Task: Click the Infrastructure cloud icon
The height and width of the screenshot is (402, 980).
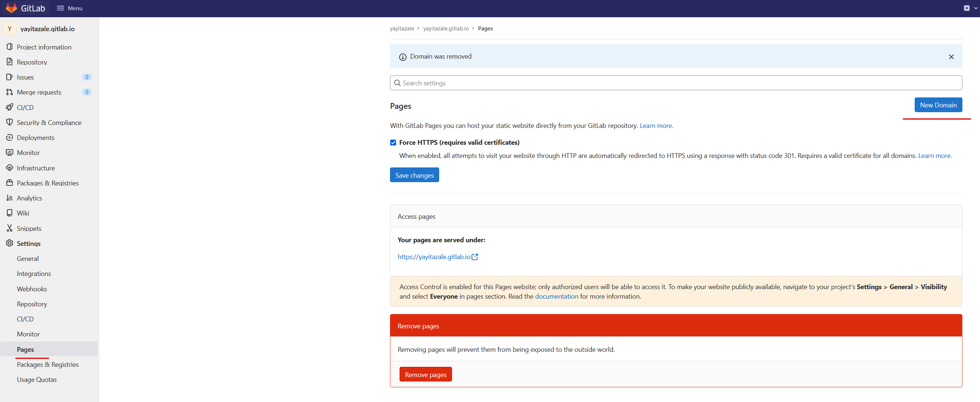Action: click(10, 167)
